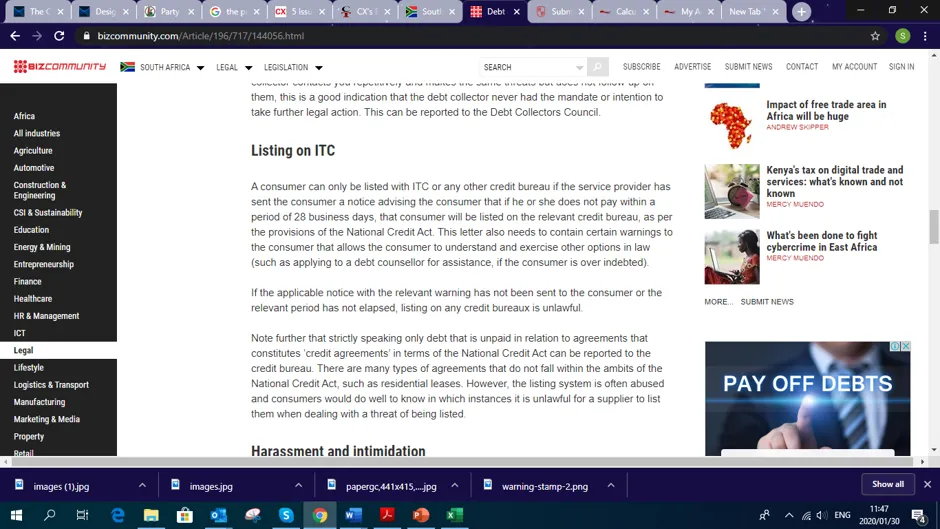Expand the South Africa country dropdown
940x529 pixels.
162,67
